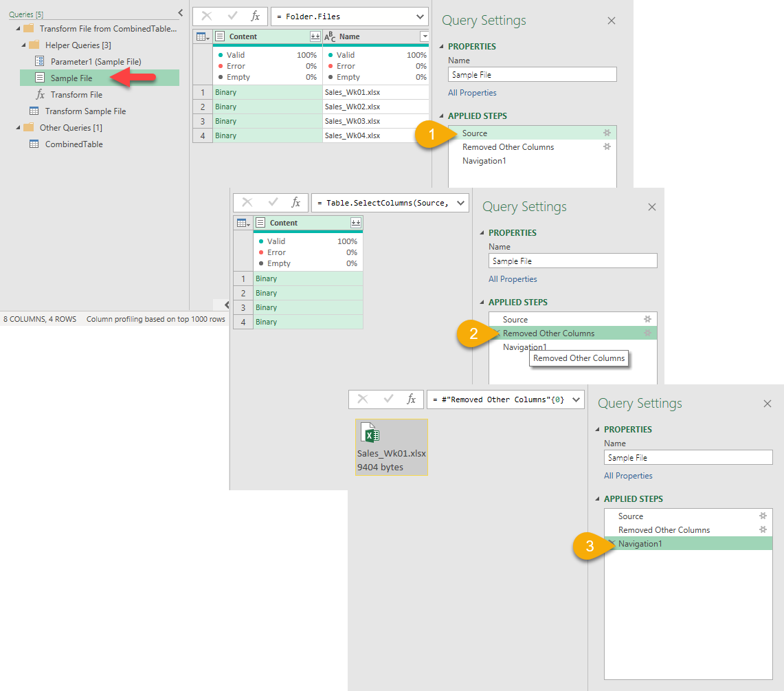Collapse the Helper Queries folder
Viewport: 784px width, 691px height.
(x=25, y=45)
